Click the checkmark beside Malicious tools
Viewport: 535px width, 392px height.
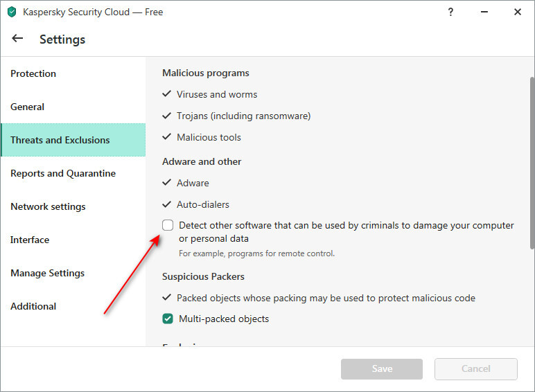(166, 136)
